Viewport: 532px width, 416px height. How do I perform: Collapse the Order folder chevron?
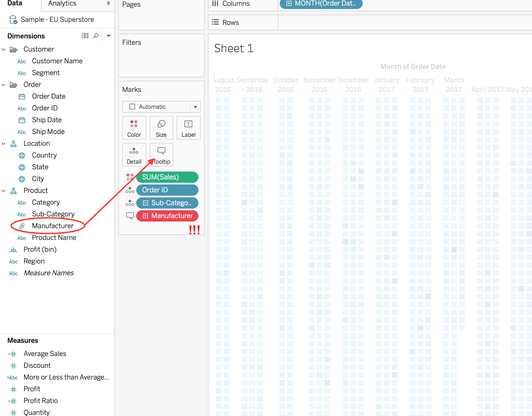[4, 85]
